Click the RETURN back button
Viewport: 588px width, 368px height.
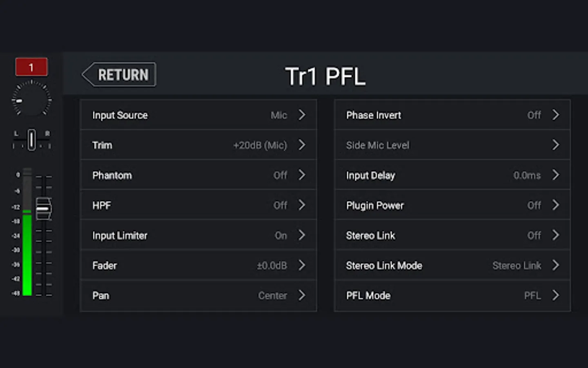pos(119,75)
